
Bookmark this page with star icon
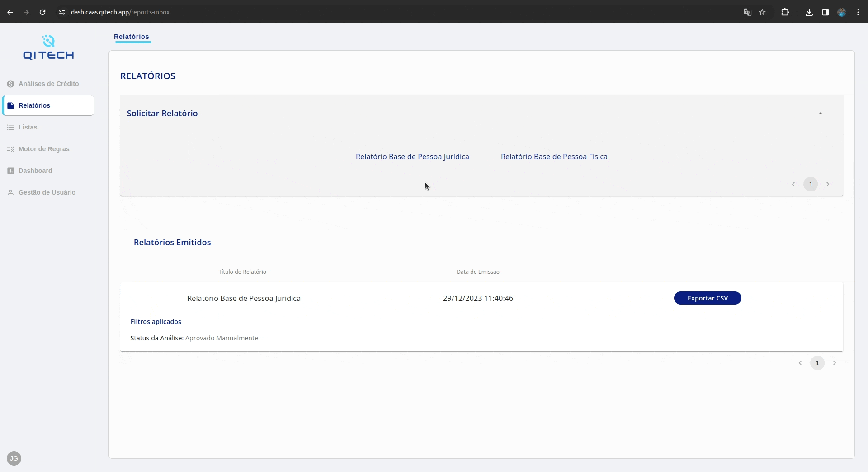[x=763, y=12]
